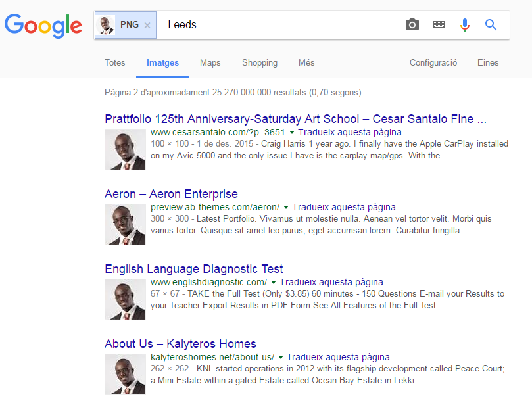Image resolution: width=532 pixels, height=405 pixels.
Task: Open Aeron – Aeron Enterprise result
Action: coord(172,194)
